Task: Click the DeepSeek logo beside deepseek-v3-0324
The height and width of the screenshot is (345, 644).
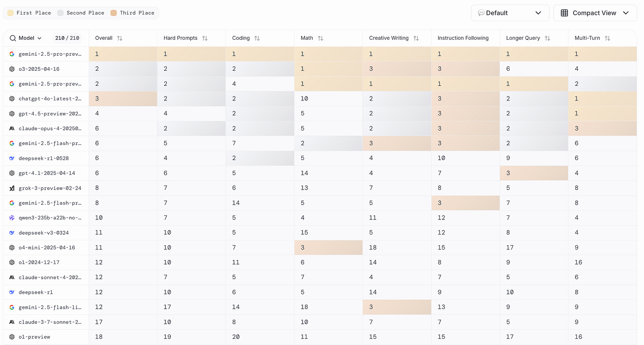Action: [x=12, y=233]
